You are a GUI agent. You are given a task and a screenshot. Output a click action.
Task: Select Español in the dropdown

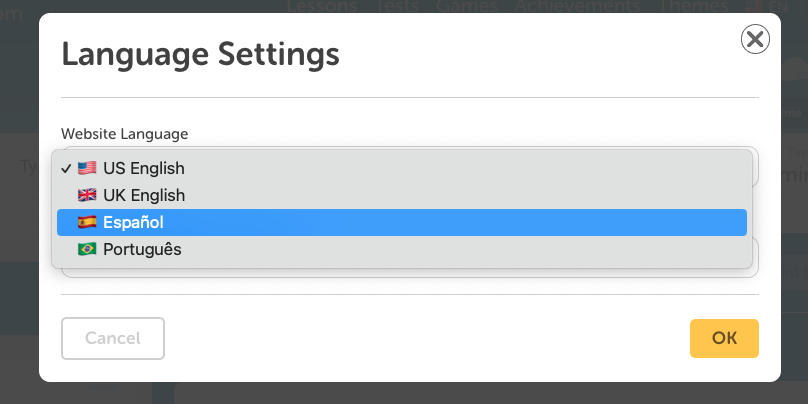pos(133,222)
